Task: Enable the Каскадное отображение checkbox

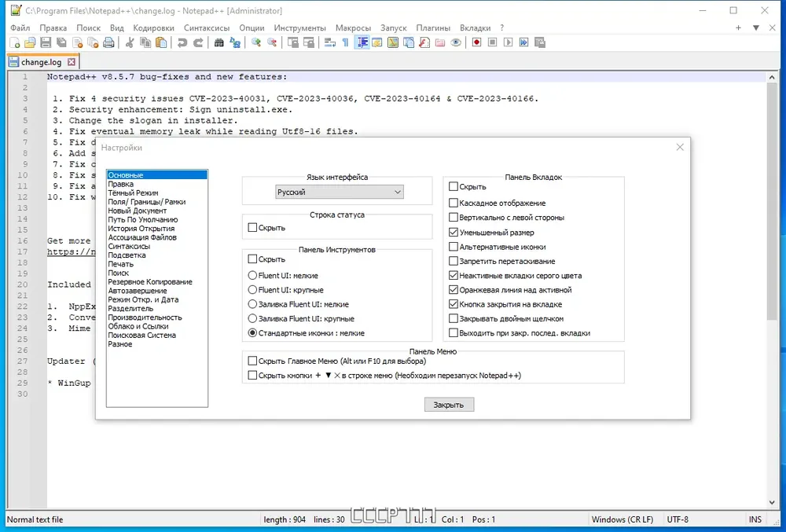Action: (x=454, y=203)
